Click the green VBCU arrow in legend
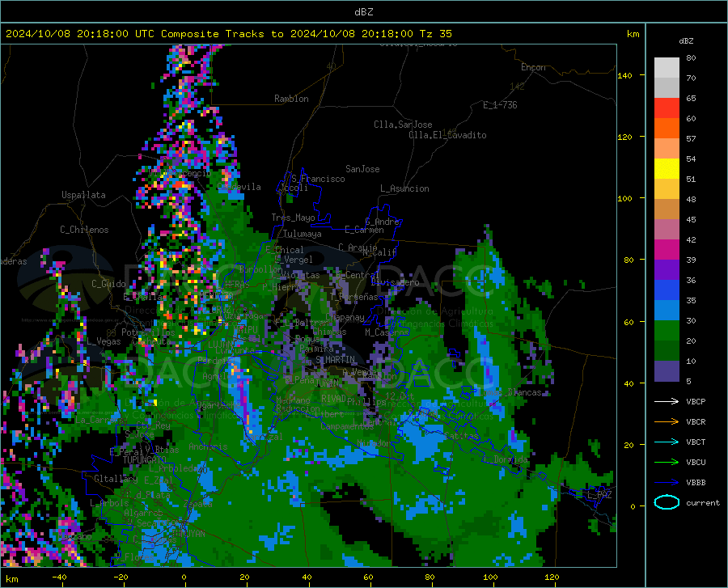This screenshot has width=728, height=588. (667, 463)
